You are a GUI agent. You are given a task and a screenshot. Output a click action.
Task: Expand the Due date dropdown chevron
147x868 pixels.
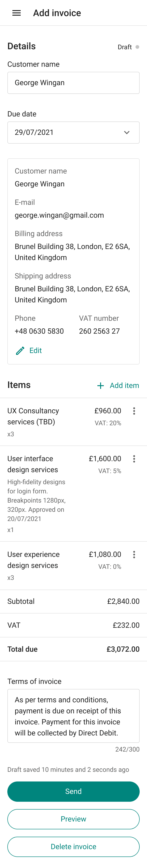127,132
